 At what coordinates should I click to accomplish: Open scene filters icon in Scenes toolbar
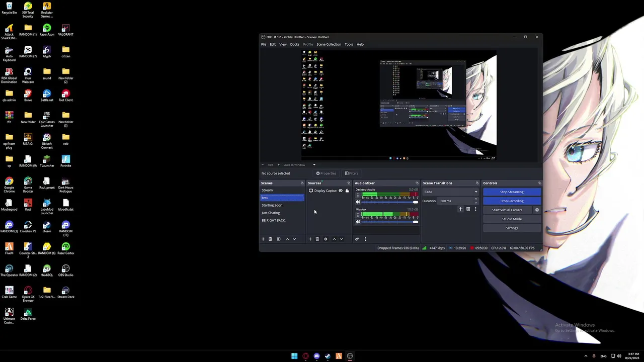278,239
